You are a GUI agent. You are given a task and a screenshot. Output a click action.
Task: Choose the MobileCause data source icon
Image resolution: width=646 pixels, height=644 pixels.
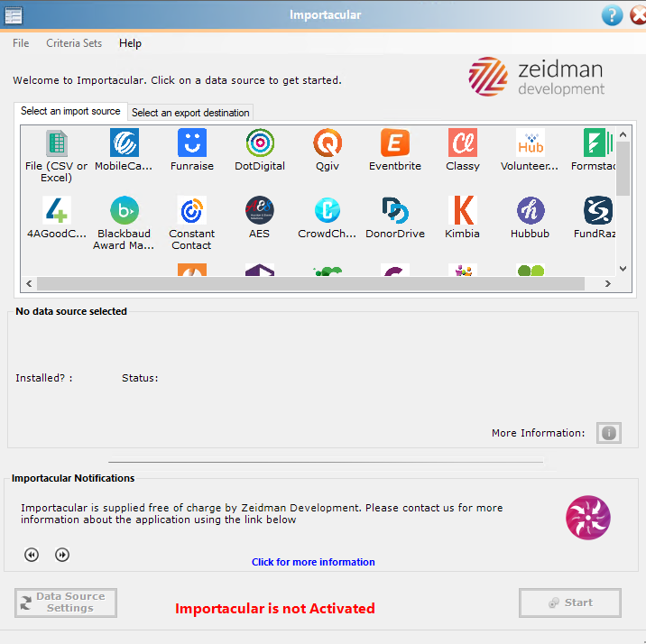pyautogui.click(x=124, y=150)
